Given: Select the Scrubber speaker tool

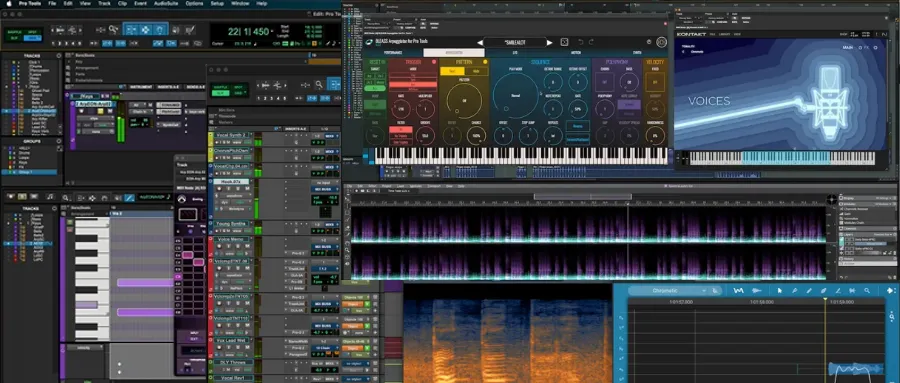Looking at the screenshot, I should 175,30.
